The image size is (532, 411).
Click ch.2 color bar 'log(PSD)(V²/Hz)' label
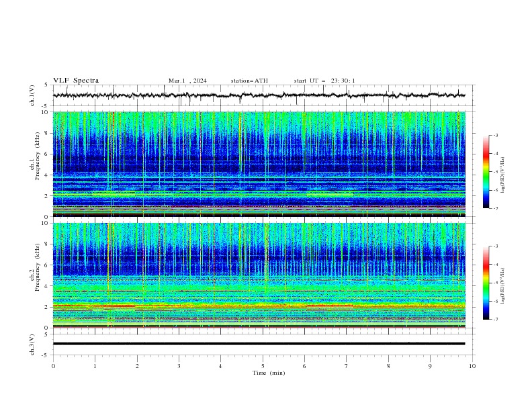(503, 285)
